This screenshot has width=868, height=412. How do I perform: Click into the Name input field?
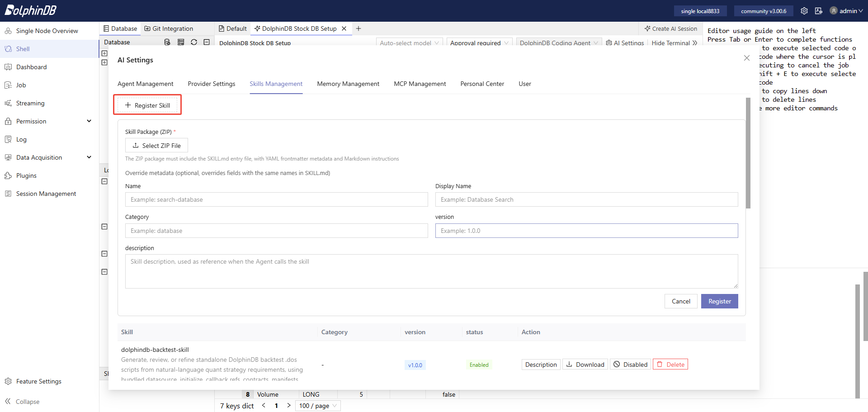(277, 199)
